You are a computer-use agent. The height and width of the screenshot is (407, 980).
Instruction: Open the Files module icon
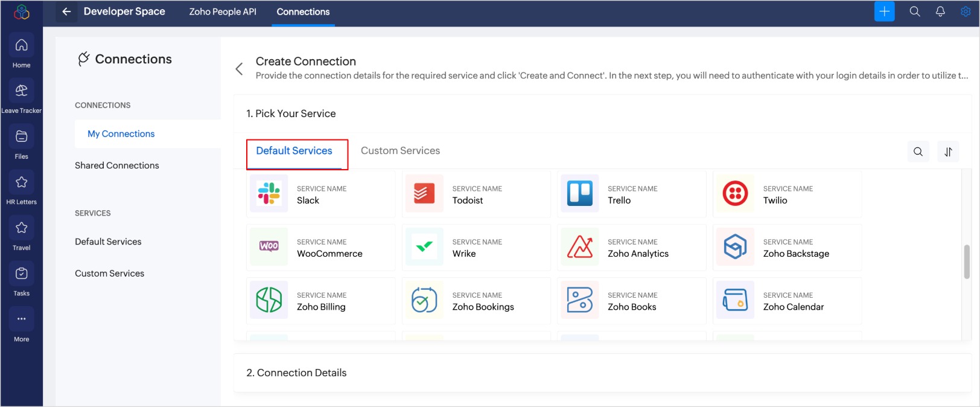pos(21,137)
